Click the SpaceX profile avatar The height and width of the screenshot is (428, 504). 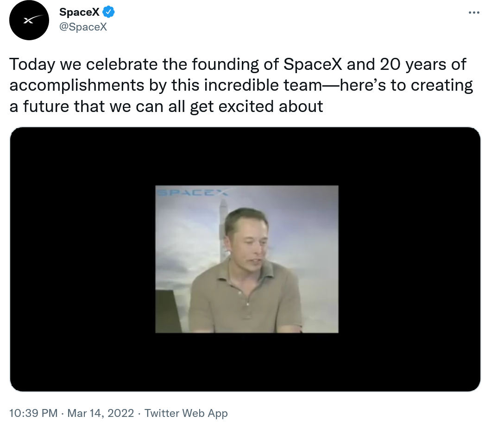[x=29, y=20]
